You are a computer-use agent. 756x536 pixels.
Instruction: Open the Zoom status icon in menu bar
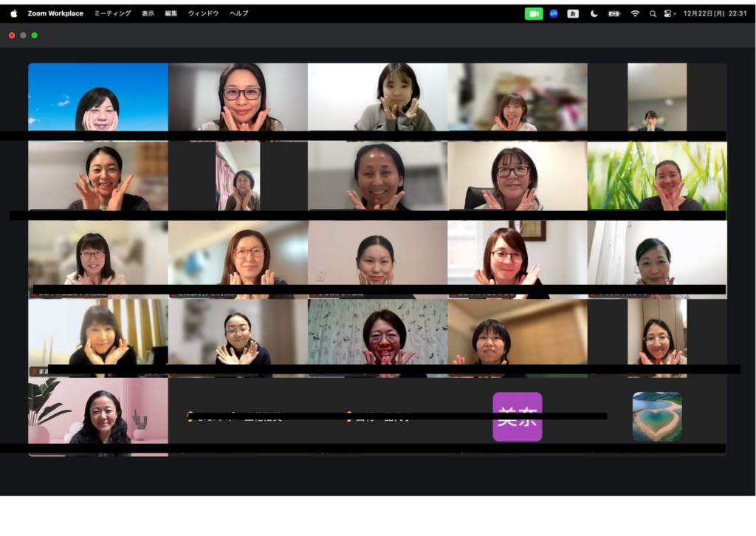553,13
